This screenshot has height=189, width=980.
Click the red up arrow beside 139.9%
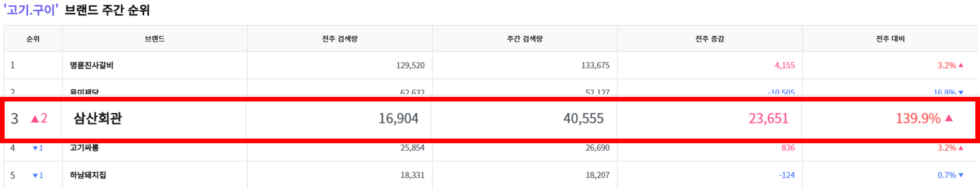coord(949,118)
